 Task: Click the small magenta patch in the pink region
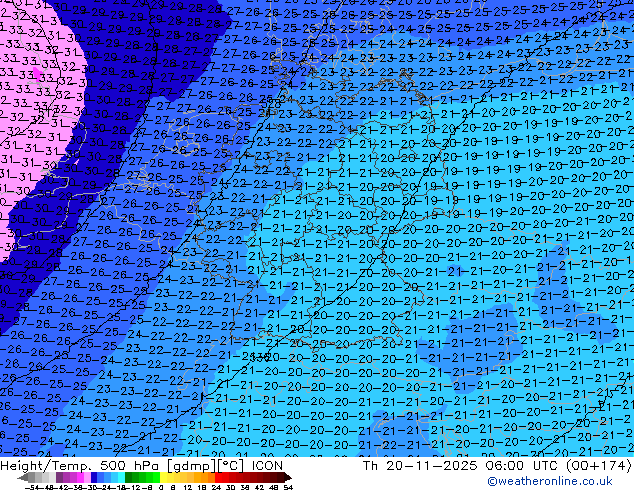(37, 73)
